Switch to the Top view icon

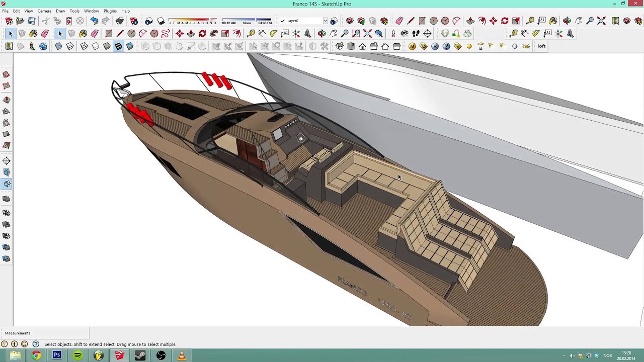(351, 46)
